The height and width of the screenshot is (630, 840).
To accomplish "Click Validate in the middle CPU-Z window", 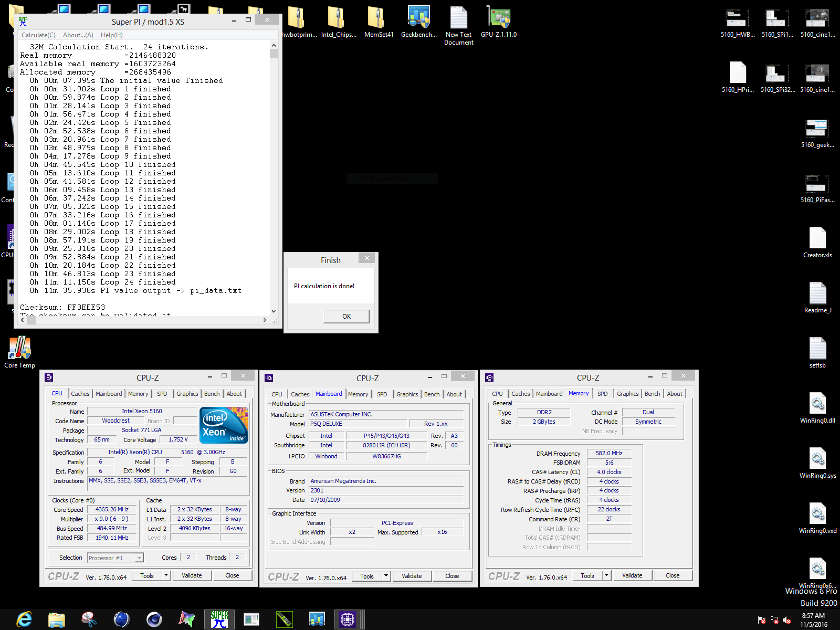I will [412, 576].
